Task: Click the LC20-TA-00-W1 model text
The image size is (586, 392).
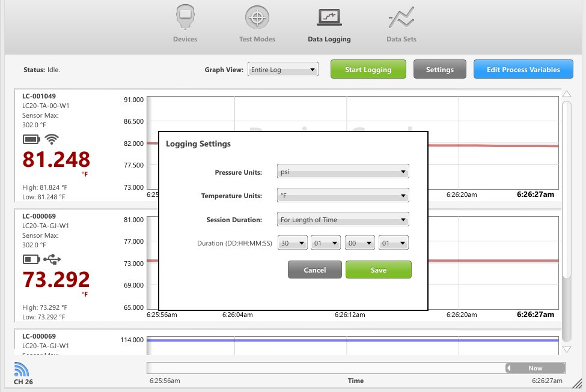Action: (x=46, y=106)
